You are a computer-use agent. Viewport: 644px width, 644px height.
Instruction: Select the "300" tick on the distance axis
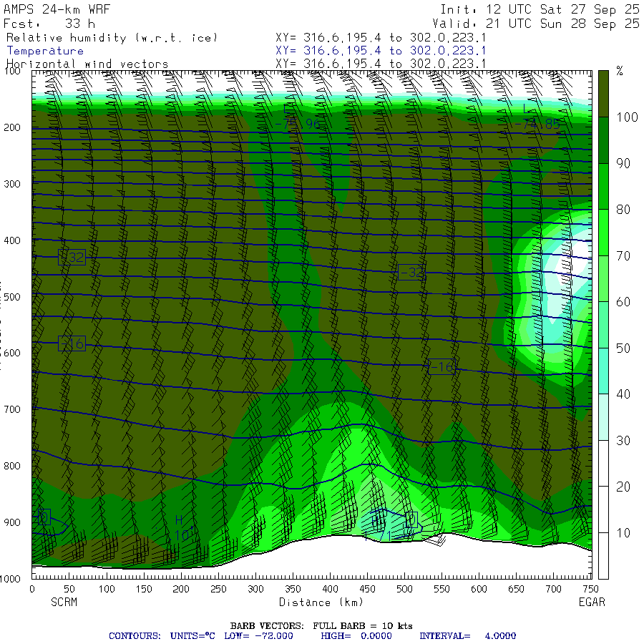[x=255, y=589]
